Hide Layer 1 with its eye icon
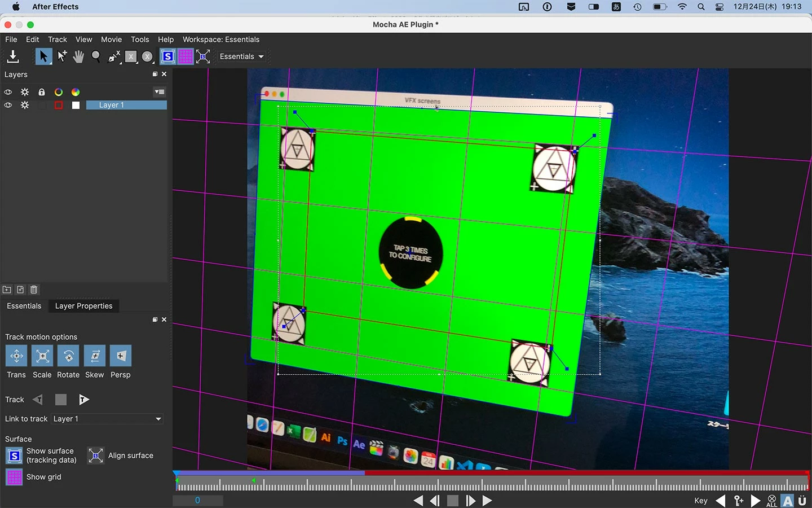Image resolution: width=812 pixels, height=508 pixels. [8, 105]
